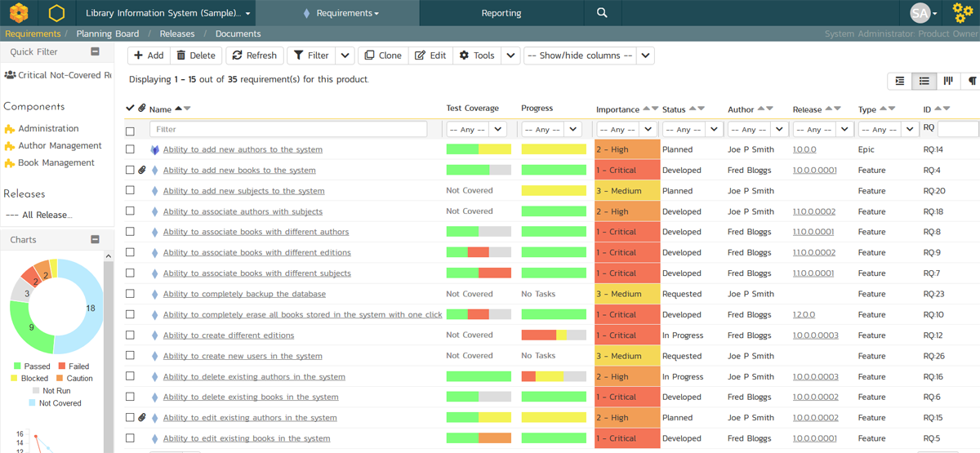Open 'Ability to completely backup the database' link
Viewport: 980px width, 453px height.
pyautogui.click(x=244, y=294)
